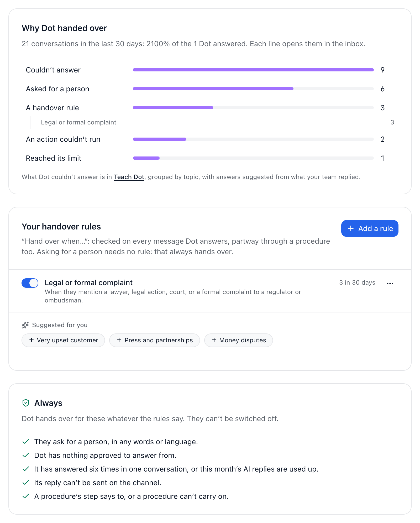The width and height of the screenshot is (420, 523).
Task: Click the three-dot menu for Legal complaint rule
Action: tap(390, 283)
